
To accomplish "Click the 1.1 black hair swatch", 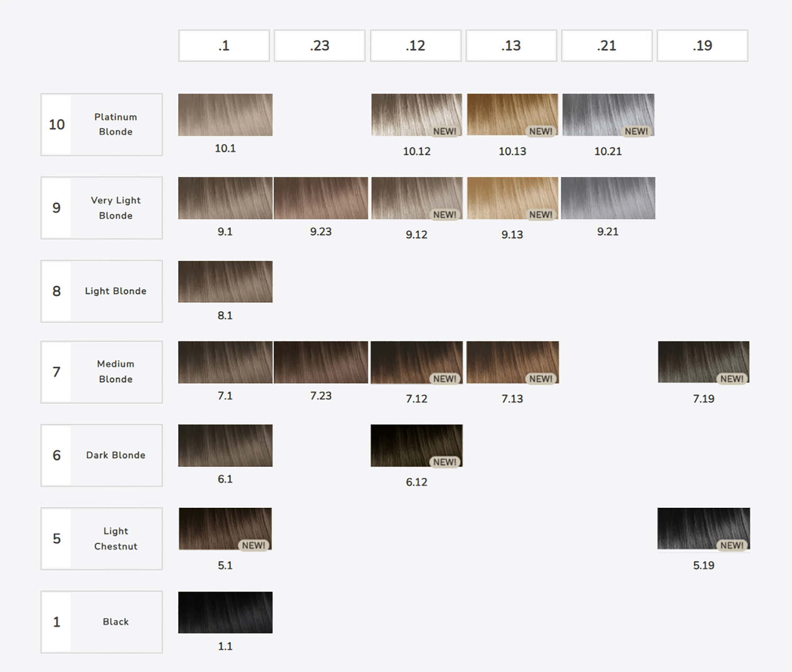I will click(225, 612).
